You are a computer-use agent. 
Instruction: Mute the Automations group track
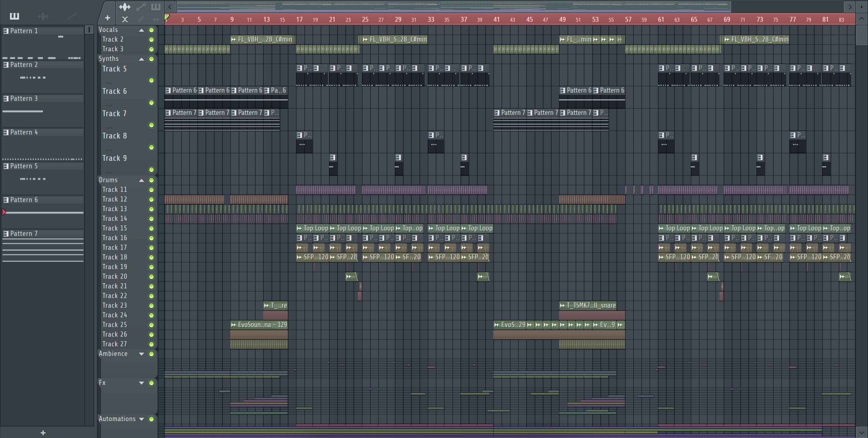point(152,419)
